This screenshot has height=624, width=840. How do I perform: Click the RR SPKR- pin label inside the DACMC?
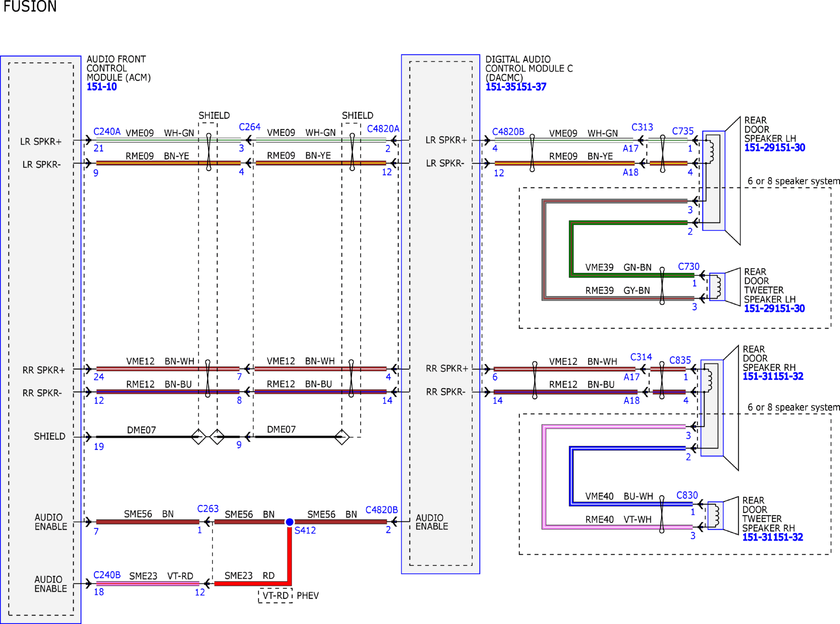(x=446, y=392)
